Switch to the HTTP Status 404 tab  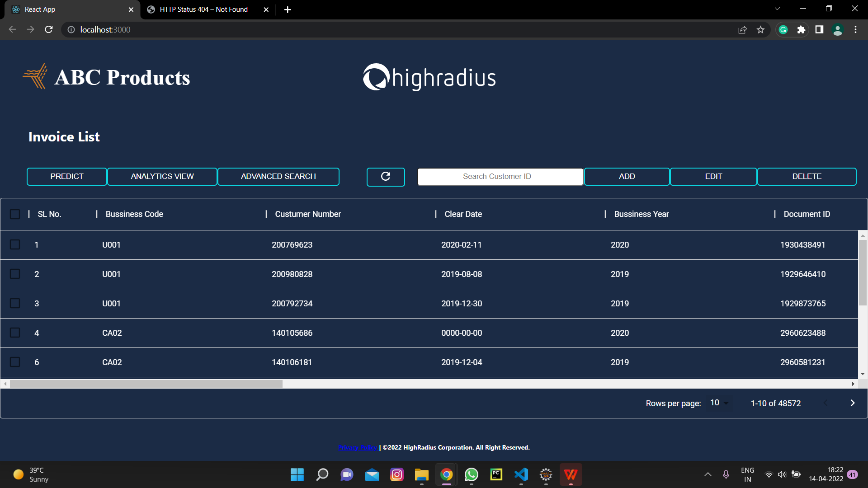click(x=203, y=9)
